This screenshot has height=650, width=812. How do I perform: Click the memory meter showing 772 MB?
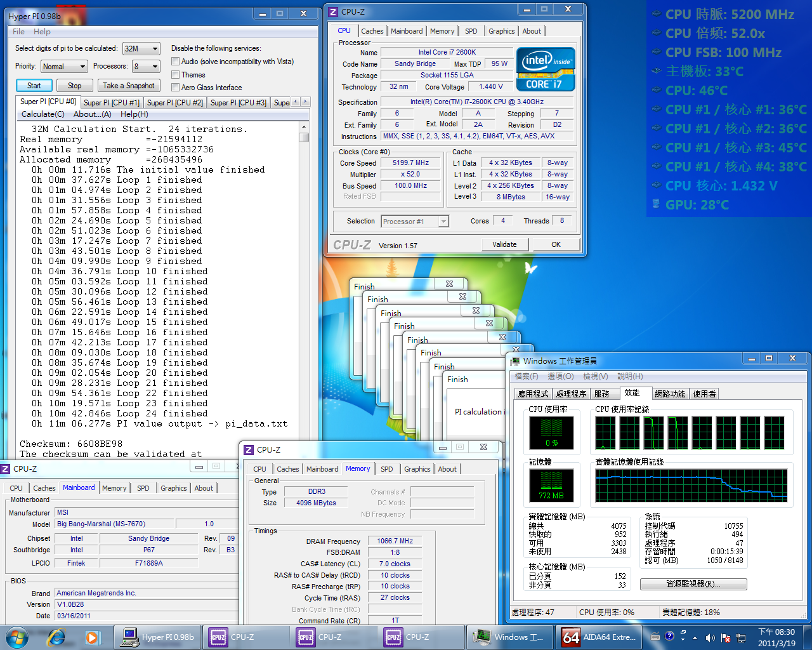pyautogui.click(x=551, y=485)
